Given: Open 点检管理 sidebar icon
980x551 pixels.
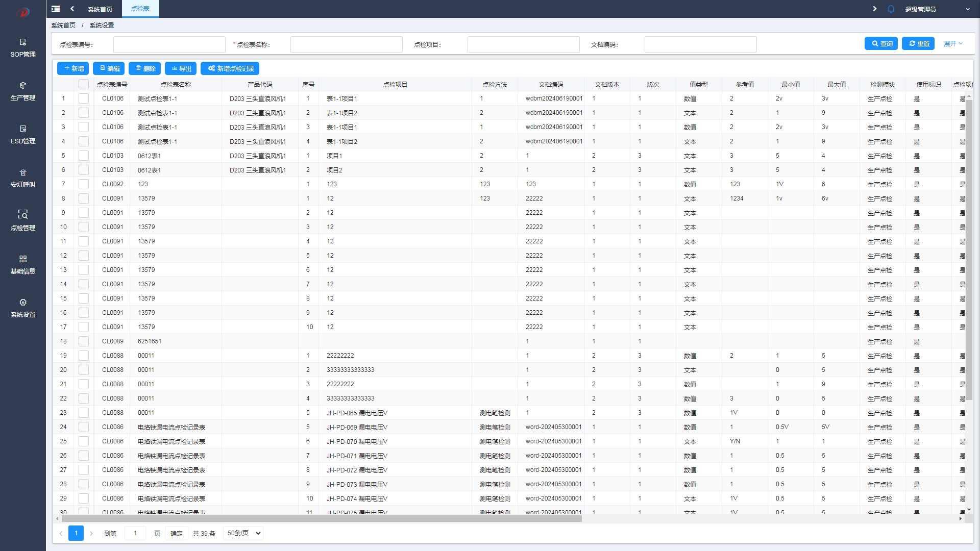Looking at the screenshot, I should point(23,215).
